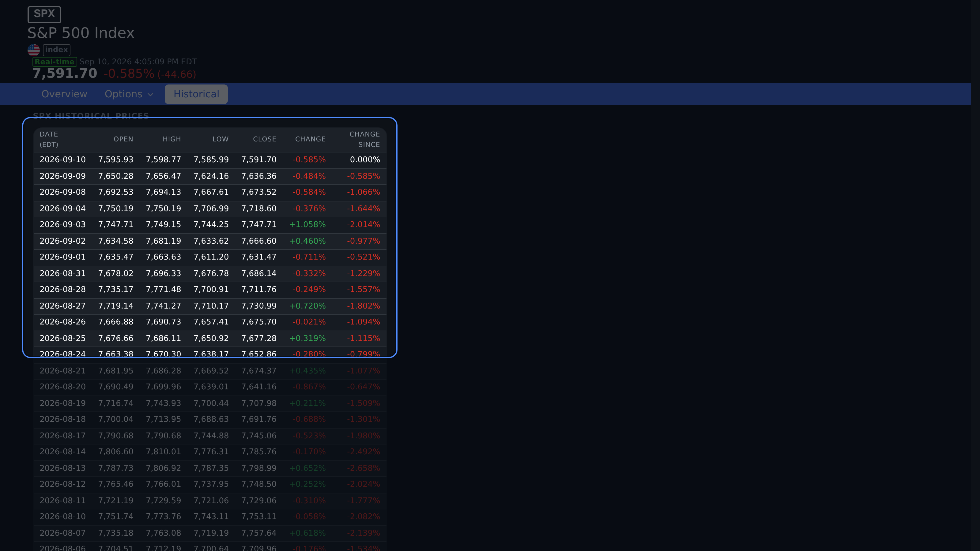
Task: Select the 2026-09-10 date cell
Action: tap(62, 160)
